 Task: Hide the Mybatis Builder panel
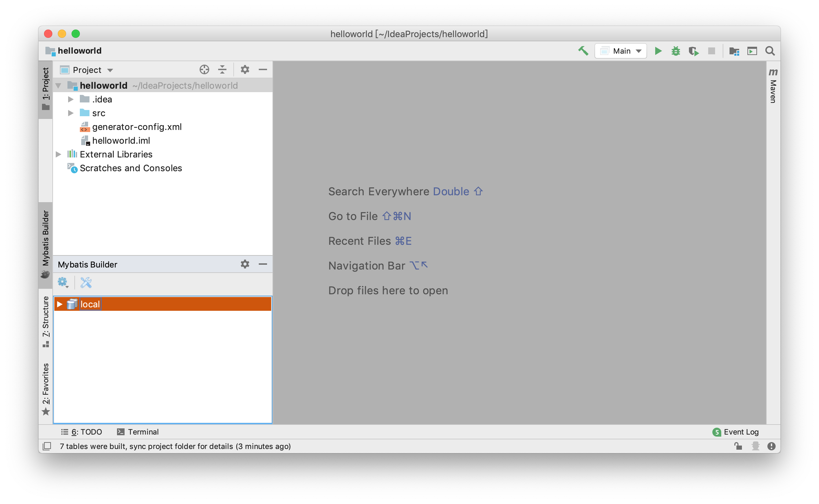(263, 264)
